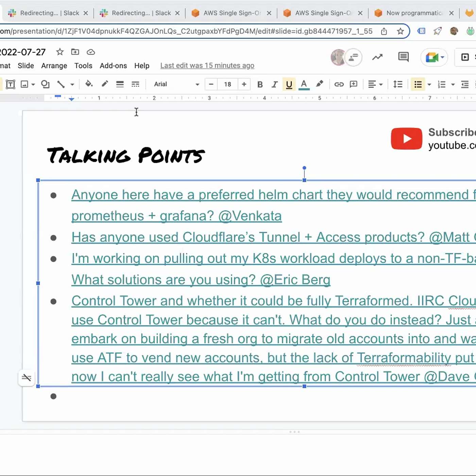Toggle underline formatting
Screen dimensions: 476x476
pos(289,84)
